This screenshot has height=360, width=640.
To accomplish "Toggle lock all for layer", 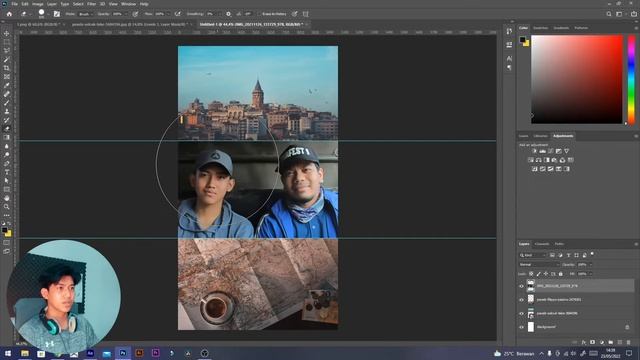I will [561, 274].
